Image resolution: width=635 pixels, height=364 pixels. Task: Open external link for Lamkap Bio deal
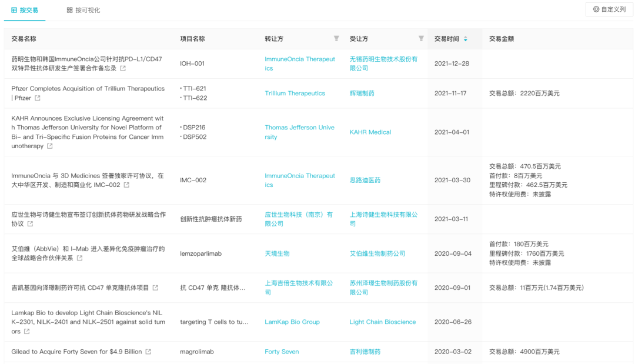coord(26,331)
